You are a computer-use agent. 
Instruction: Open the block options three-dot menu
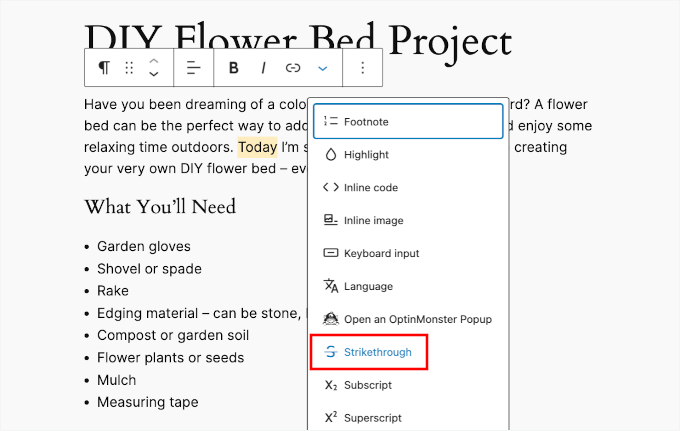coord(363,68)
